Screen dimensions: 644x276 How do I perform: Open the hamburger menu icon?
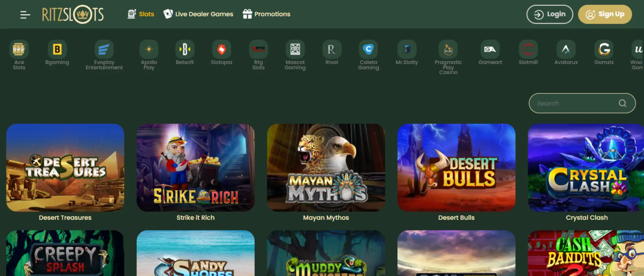tap(25, 14)
